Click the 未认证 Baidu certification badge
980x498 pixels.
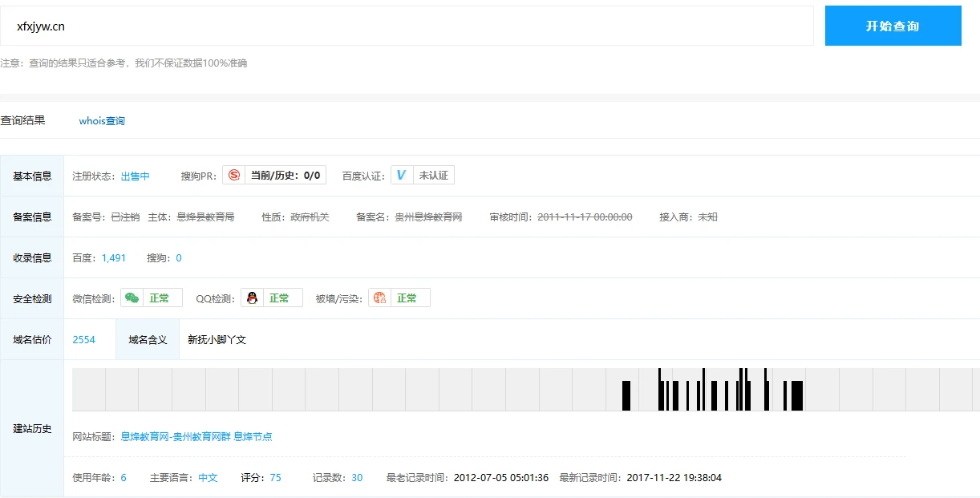433,176
